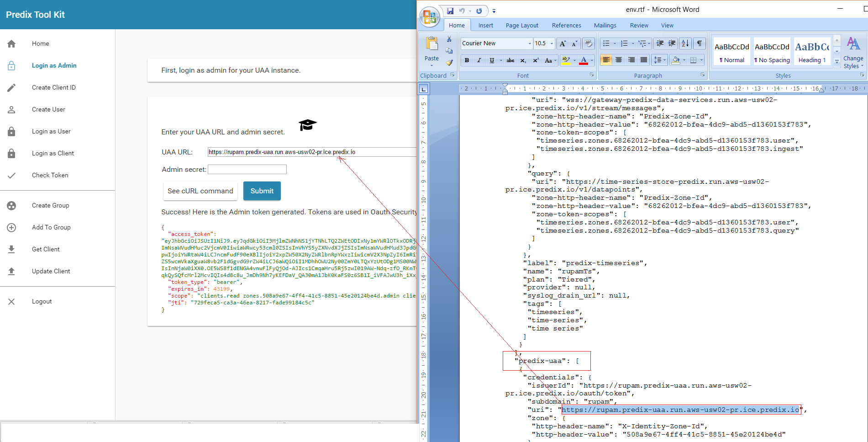Click the house icon in the Predix sidebar
The image size is (868, 442).
(11, 44)
